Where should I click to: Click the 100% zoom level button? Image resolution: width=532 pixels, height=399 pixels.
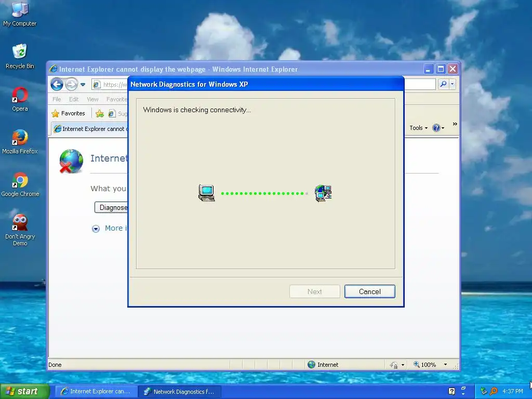425,365
